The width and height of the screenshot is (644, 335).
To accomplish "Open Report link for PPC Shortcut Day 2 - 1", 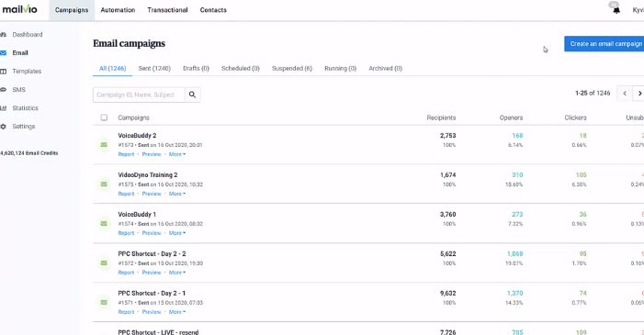I will pos(126,312).
